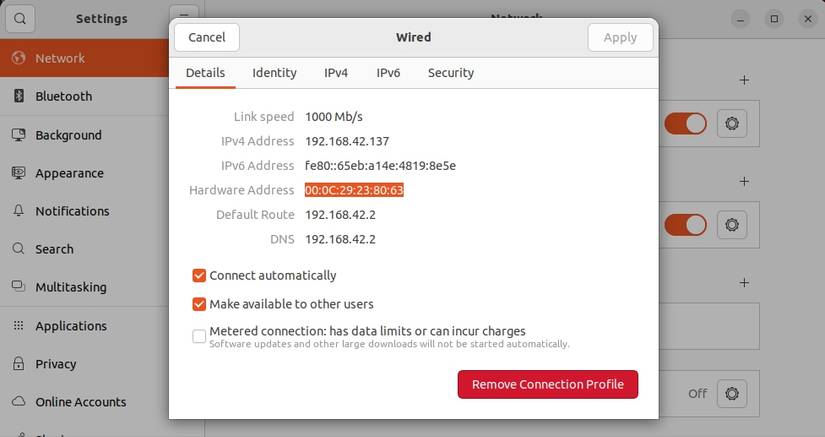825x437 pixels.
Task: Open Bluetooth settings via its sidebar icon
Action: 18,96
